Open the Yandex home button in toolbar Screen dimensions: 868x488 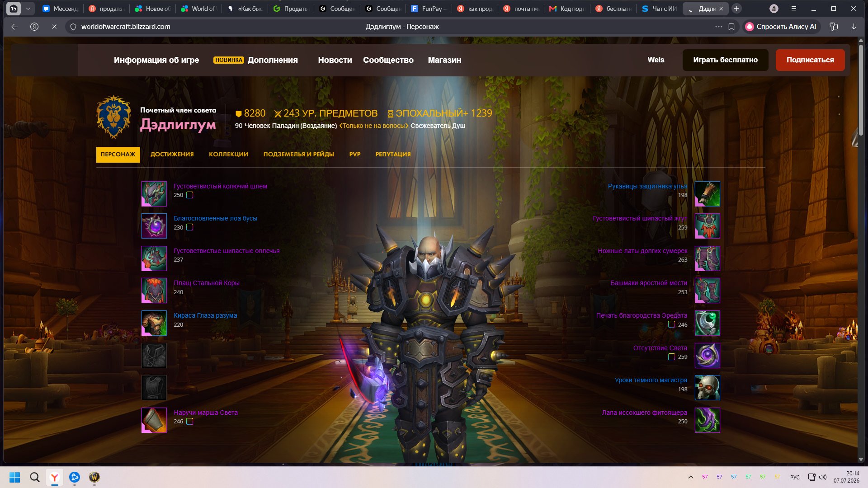tap(34, 27)
